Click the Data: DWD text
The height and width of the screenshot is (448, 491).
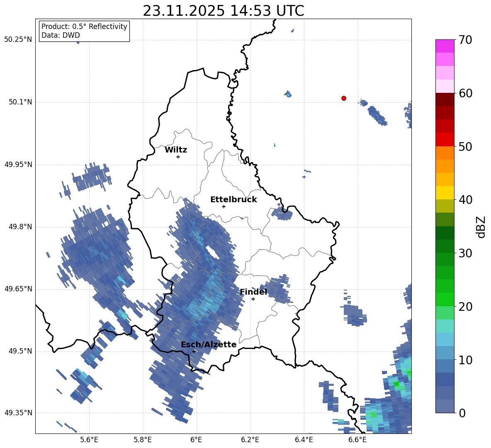[x=61, y=35]
